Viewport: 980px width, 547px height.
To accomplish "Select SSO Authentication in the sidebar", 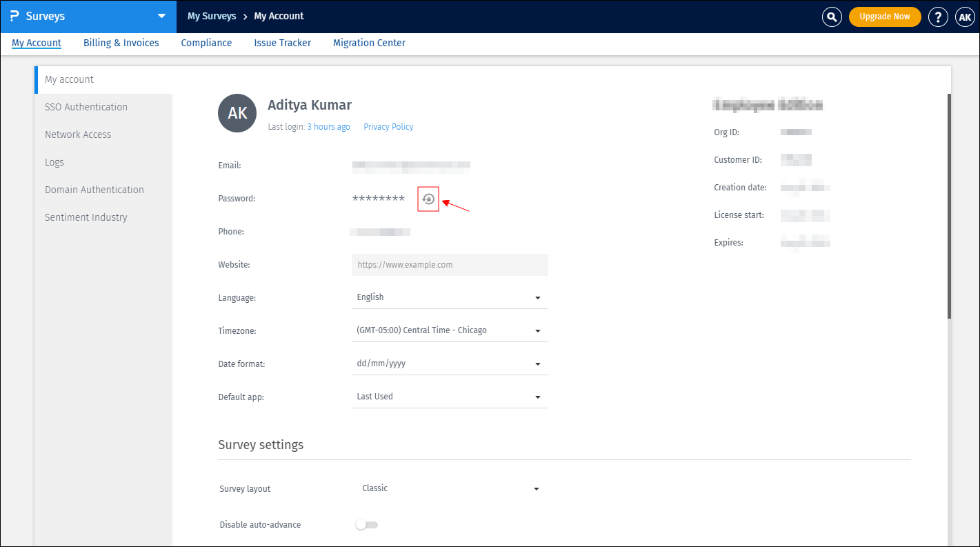I will [x=86, y=106].
